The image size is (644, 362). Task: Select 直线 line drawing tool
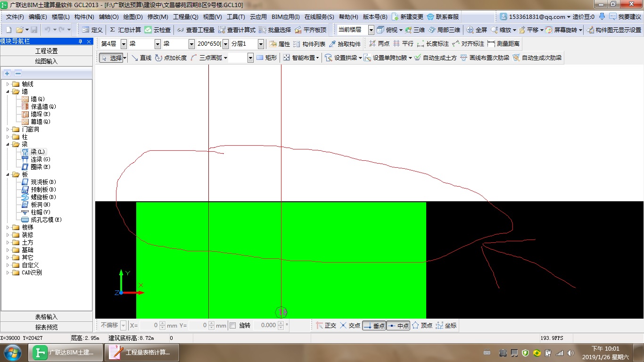[141, 58]
